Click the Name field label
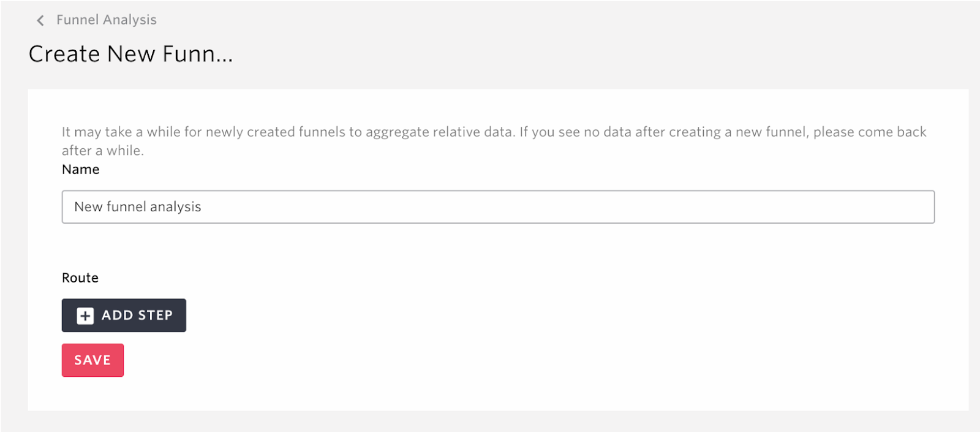This screenshot has width=980, height=432. tap(81, 169)
